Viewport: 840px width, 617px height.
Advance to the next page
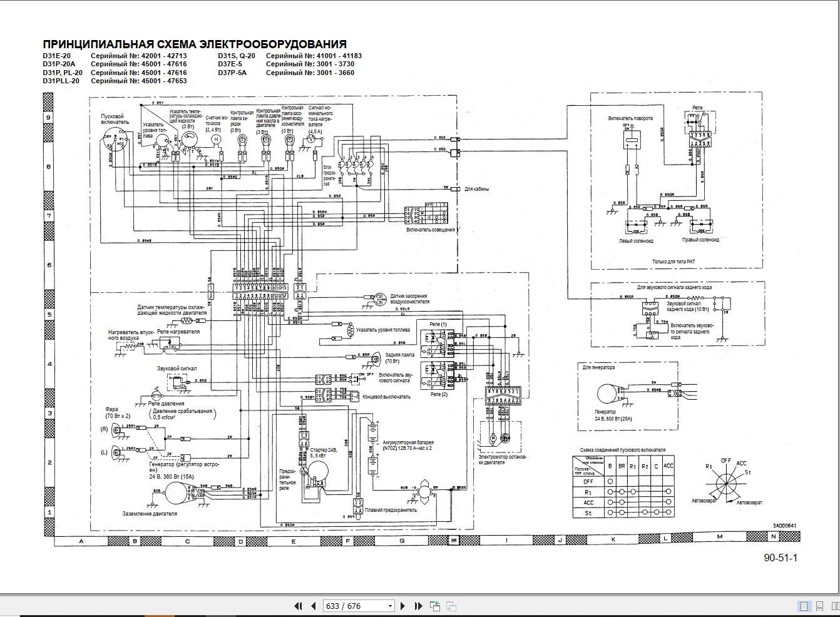tap(402, 606)
